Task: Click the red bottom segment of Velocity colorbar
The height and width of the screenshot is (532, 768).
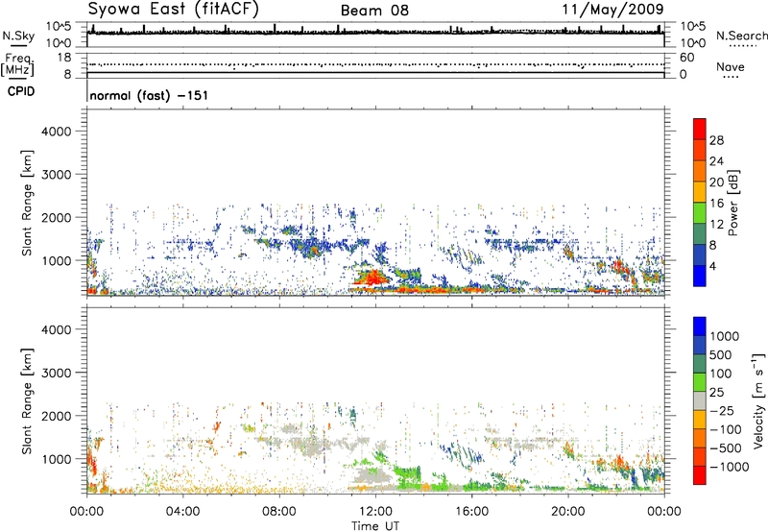Action: tap(700, 475)
